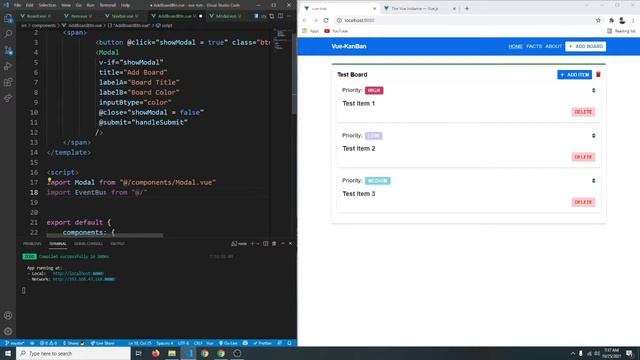Image resolution: width=640 pixels, height=360 pixels.
Task: Open the ABOUT nav link
Action: [x=553, y=47]
